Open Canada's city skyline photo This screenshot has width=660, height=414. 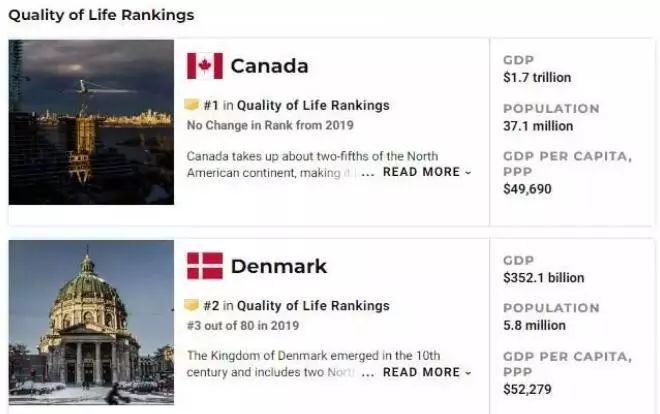pos(91,122)
